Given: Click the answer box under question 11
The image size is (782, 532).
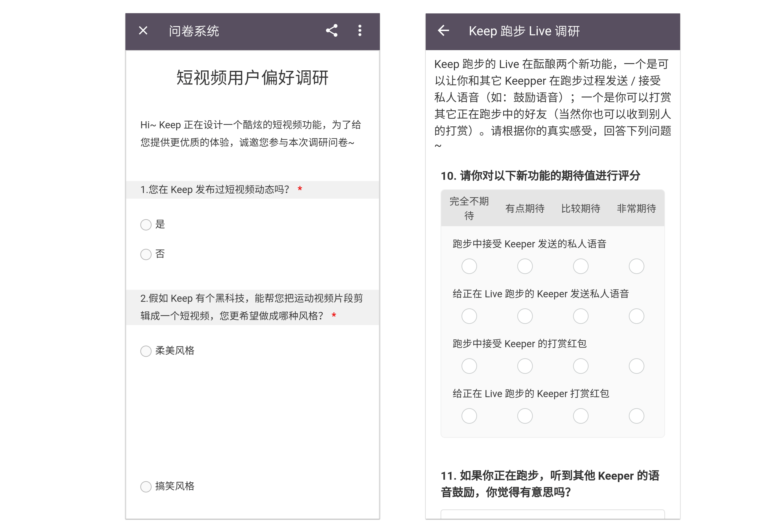Looking at the screenshot, I should pyautogui.click(x=553, y=514).
